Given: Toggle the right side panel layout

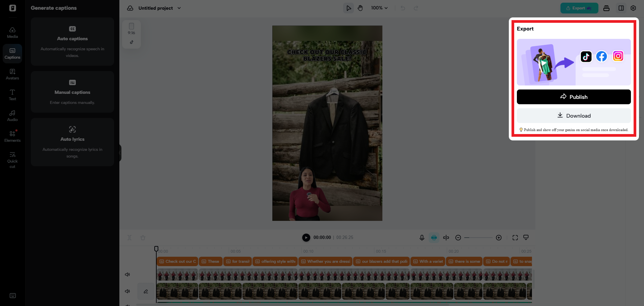Looking at the screenshot, I should point(621,8).
